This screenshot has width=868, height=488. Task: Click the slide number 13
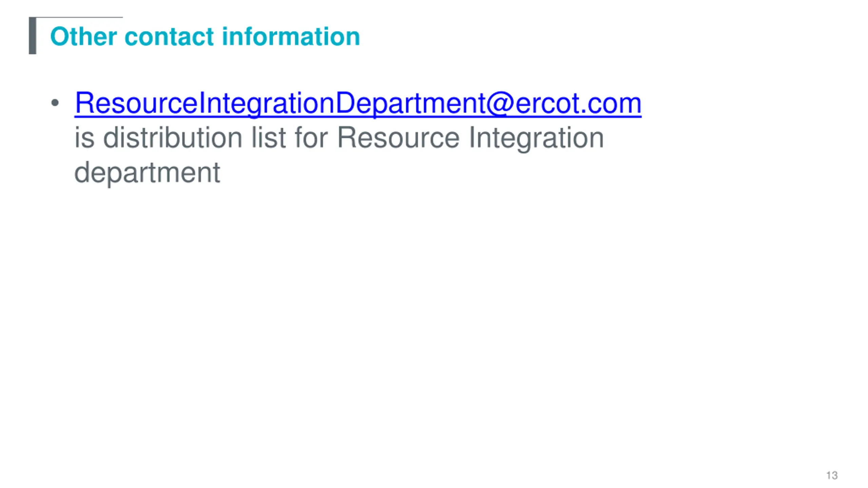coord(832,475)
